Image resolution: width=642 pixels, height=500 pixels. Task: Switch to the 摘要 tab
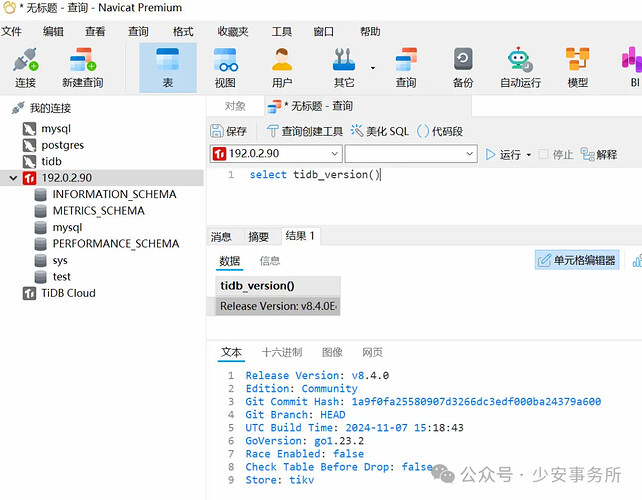point(258,237)
